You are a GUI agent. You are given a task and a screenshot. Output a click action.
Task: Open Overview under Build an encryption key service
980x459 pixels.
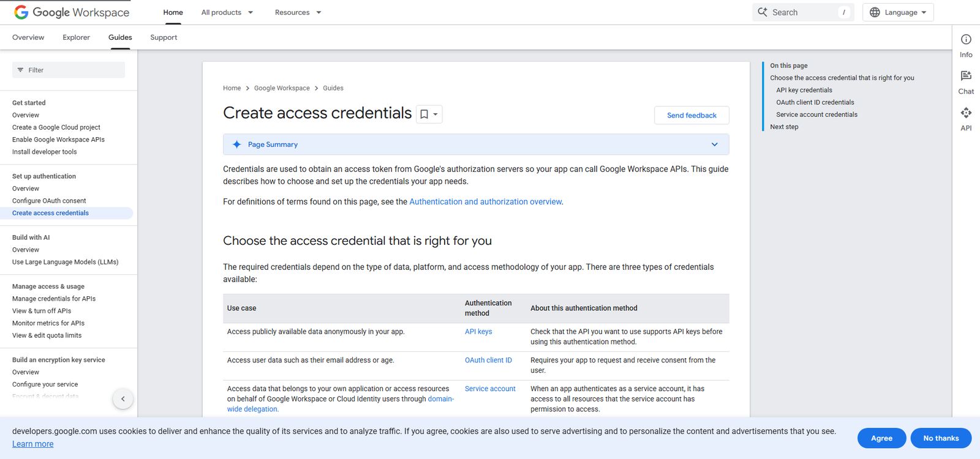tap(26, 372)
